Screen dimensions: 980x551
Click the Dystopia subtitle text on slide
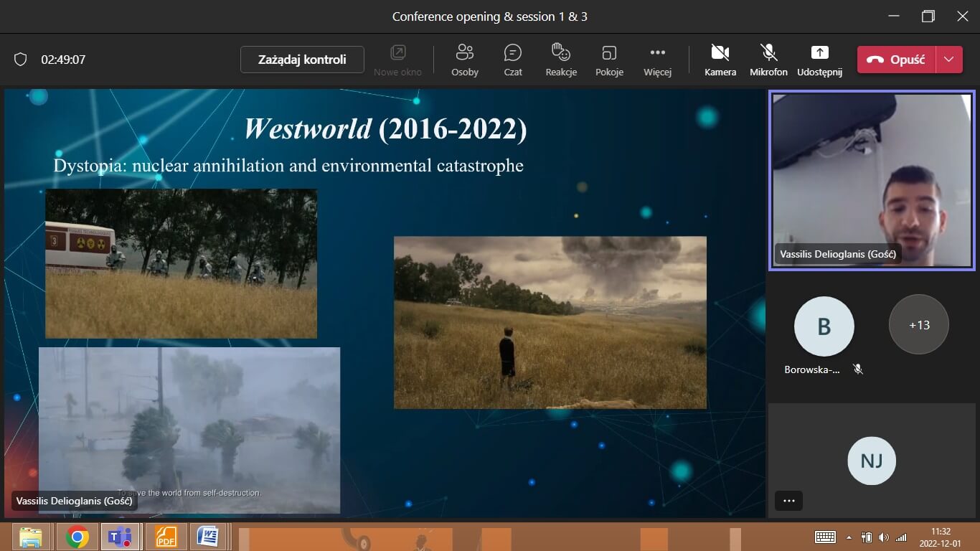[288, 166]
